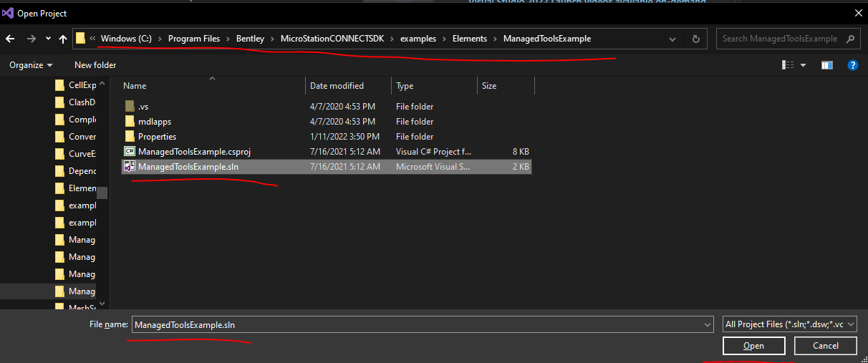Navigate to Elements in breadcrumb

(x=470, y=39)
